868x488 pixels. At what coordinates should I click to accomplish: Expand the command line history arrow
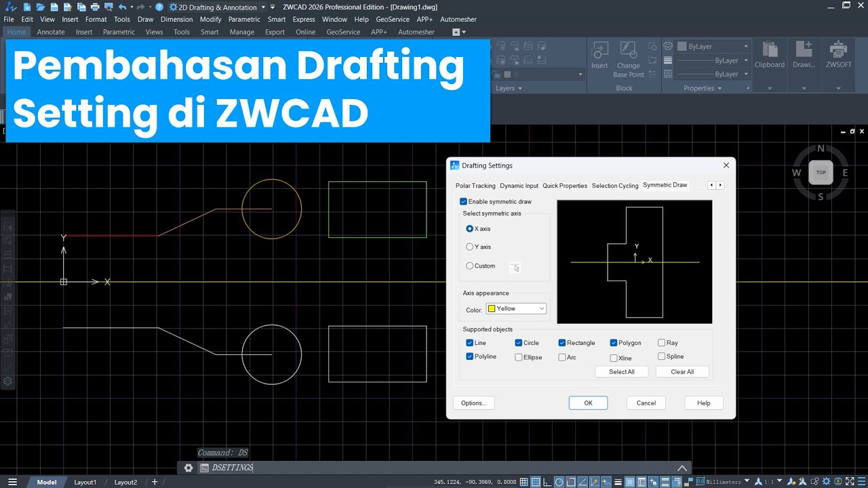tap(682, 468)
